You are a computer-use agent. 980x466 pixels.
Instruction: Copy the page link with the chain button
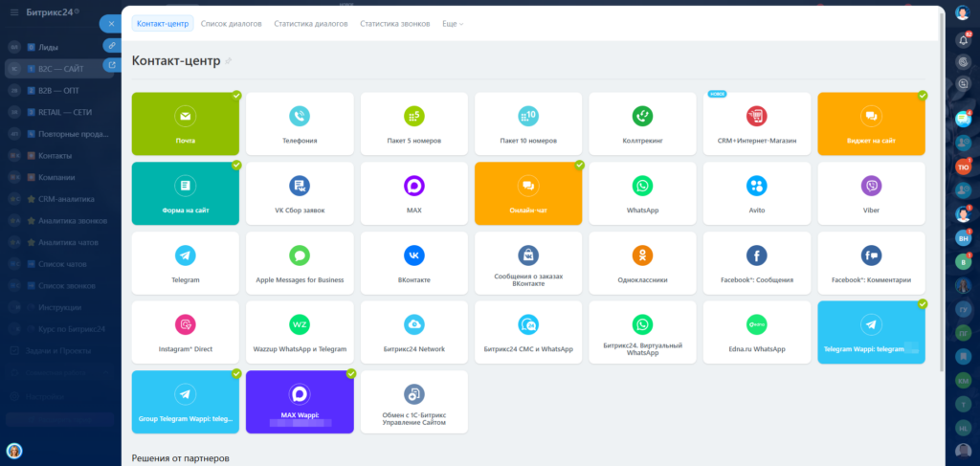click(x=111, y=45)
